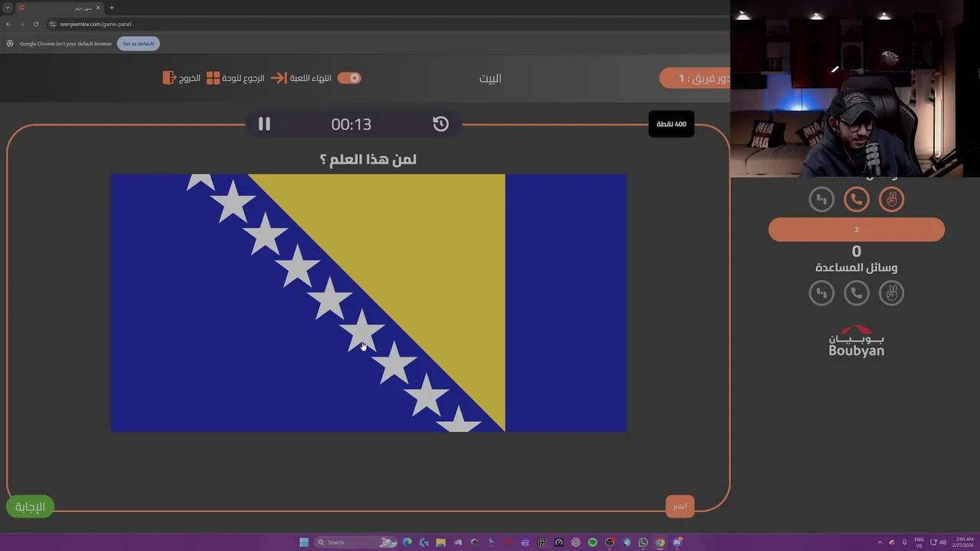This screenshot has width=980, height=551.
Task: Click Set as default browser button
Action: point(139,44)
